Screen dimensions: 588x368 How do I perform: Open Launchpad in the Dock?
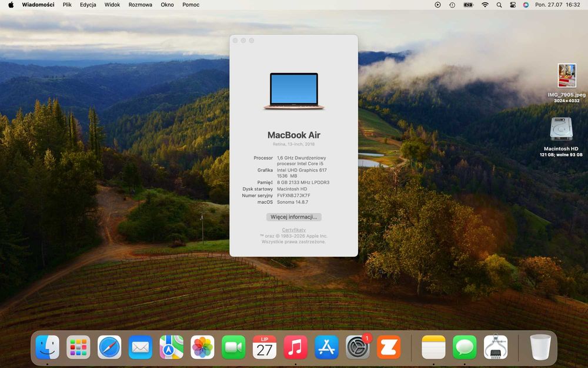point(78,347)
